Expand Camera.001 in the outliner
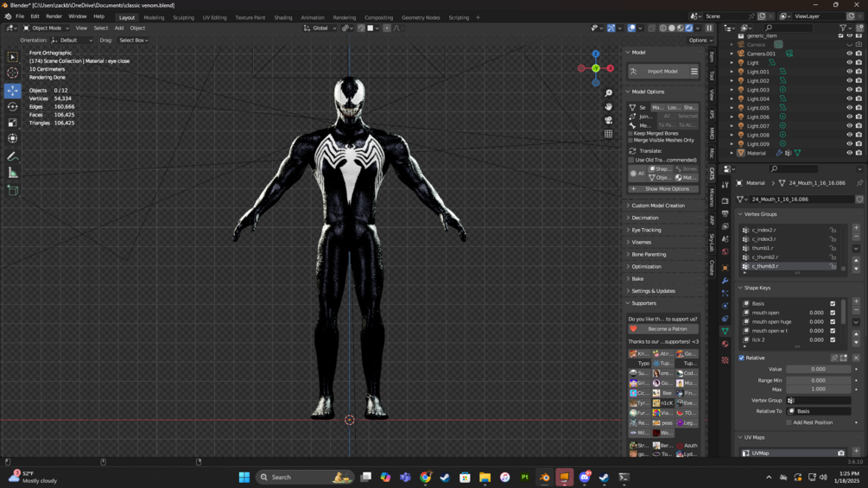The image size is (868, 488). [x=732, y=54]
